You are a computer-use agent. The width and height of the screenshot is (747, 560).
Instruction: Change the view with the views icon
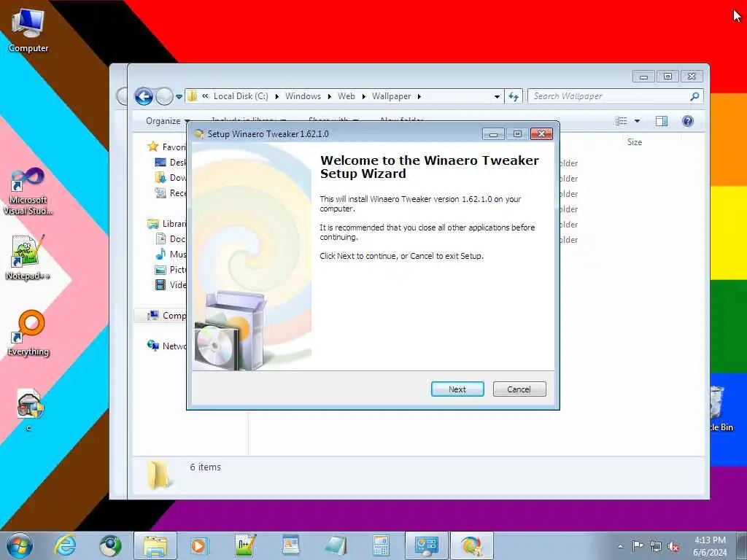tap(622, 121)
